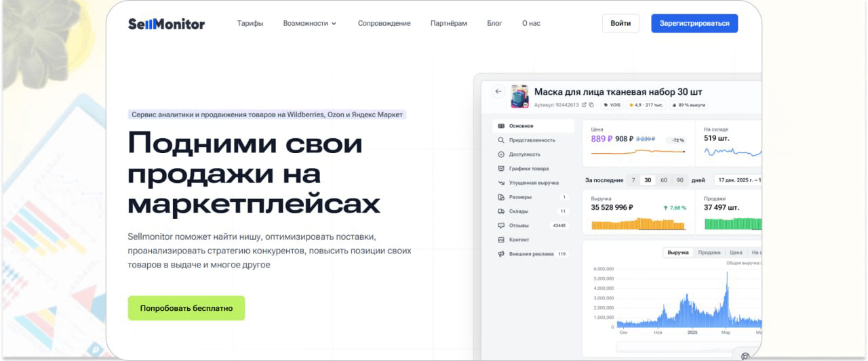Click the Продажи card showing 37 497 шт.
868x361 pixels.
(x=730, y=212)
